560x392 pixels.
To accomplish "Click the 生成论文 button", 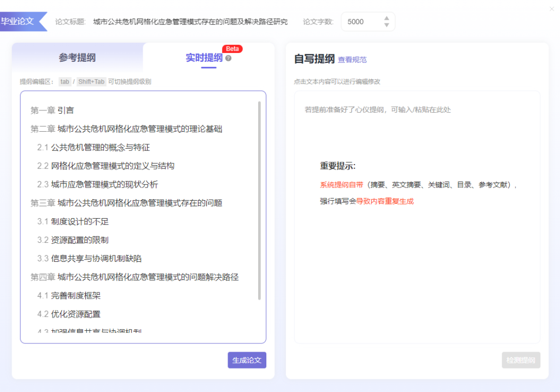I will click(x=247, y=360).
